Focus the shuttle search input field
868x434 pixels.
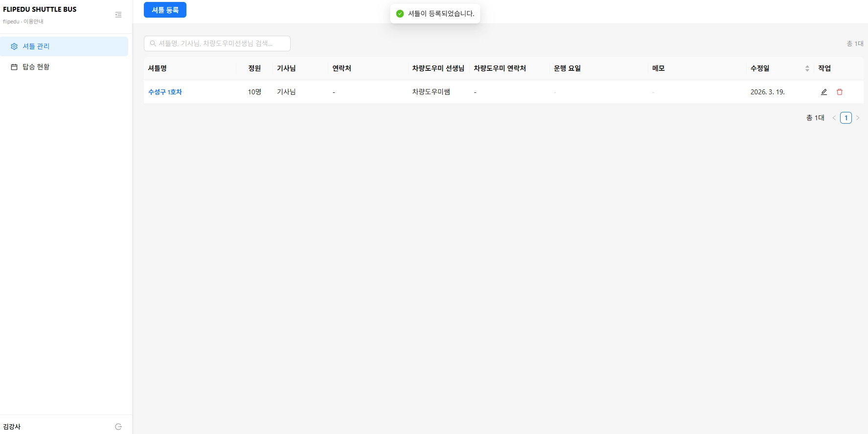coord(217,43)
